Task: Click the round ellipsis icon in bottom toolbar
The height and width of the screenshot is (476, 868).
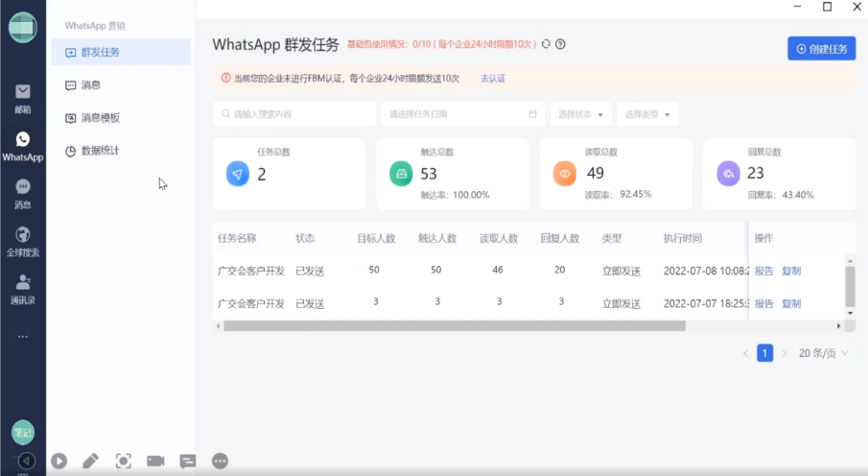Action: (220, 461)
